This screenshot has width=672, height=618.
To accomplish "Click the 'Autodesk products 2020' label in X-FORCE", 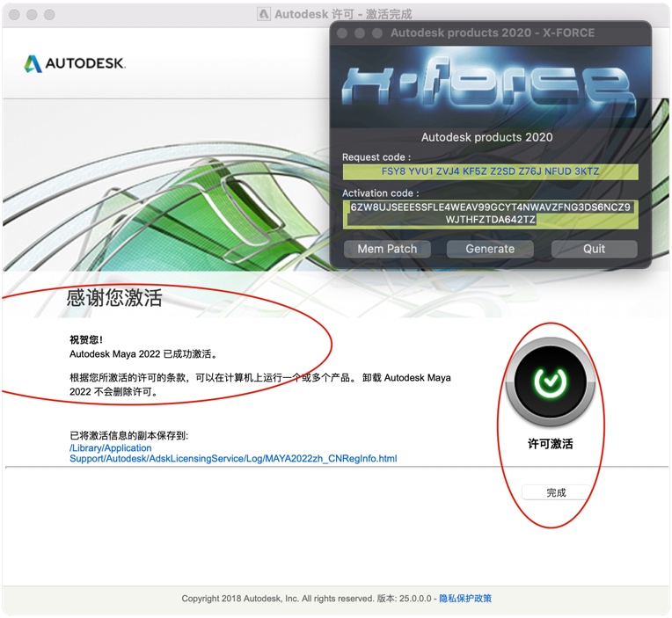I will pos(487,137).
